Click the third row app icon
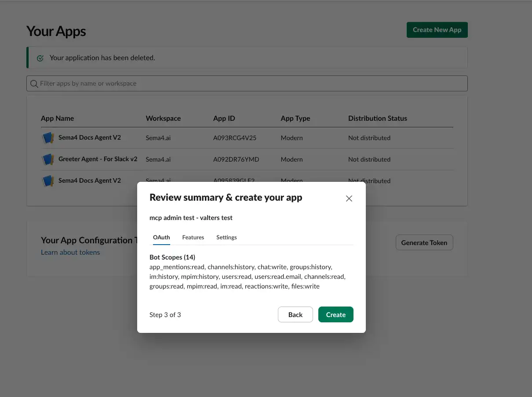Image resolution: width=532 pixels, height=397 pixels. click(x=47, y=181)
